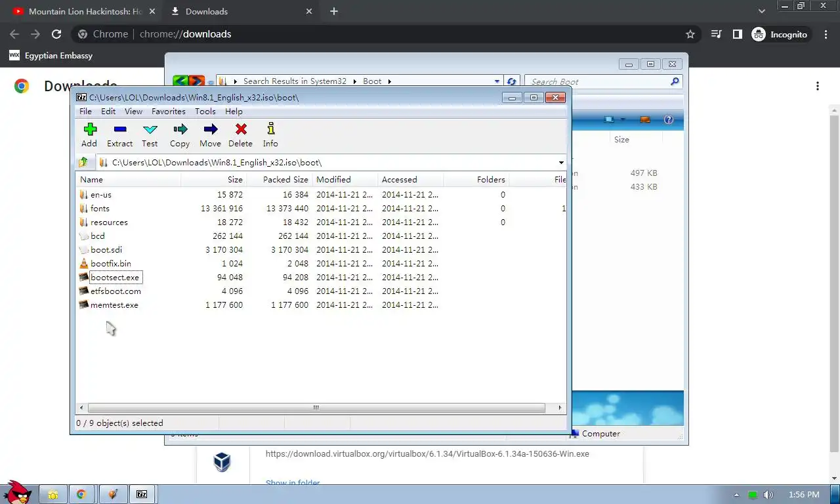Click the Explorer refresh button
Viewport: 840px width, 504px height.
512,81
